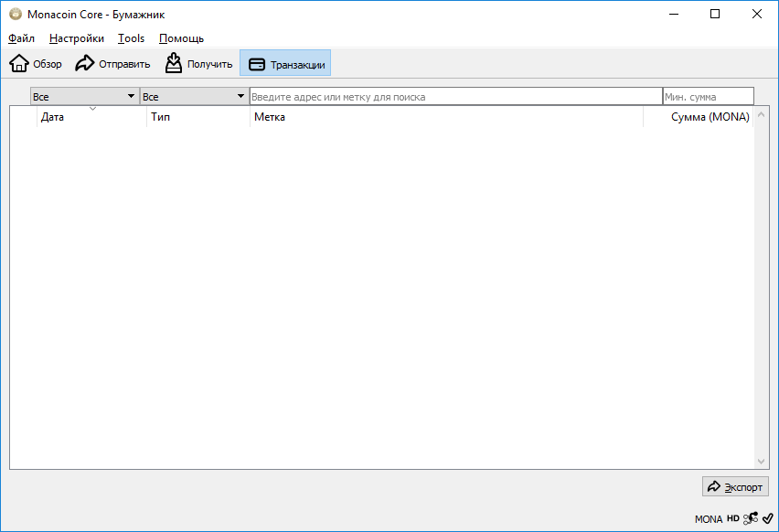The width and height of the screenshot is (779, 532).
Task: Click the HD wallet status icon
Action: 732,518
